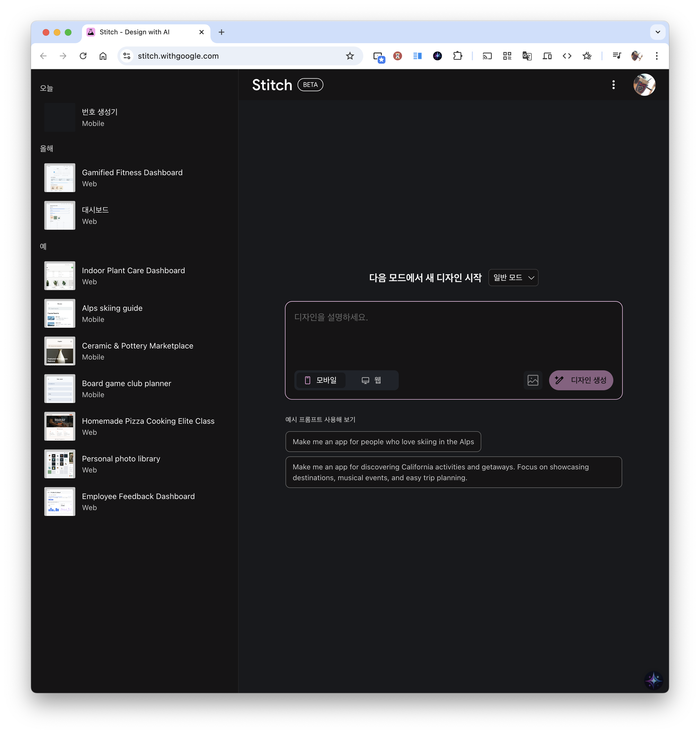Viewport: 700px width, 734px height.
Task: Open the Stitch account avatar
Action: point(644,85)
